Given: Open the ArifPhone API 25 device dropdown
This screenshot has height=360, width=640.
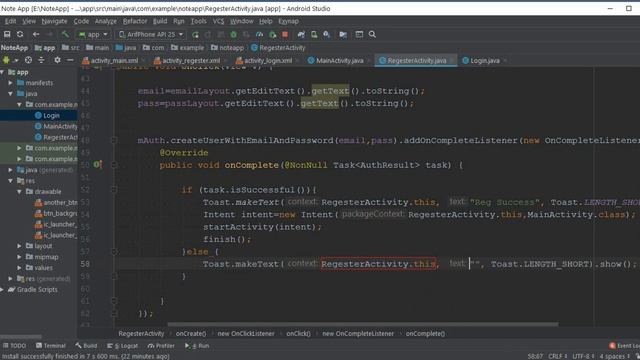Looking at the screenshot, I should click(x=151, y=35).
